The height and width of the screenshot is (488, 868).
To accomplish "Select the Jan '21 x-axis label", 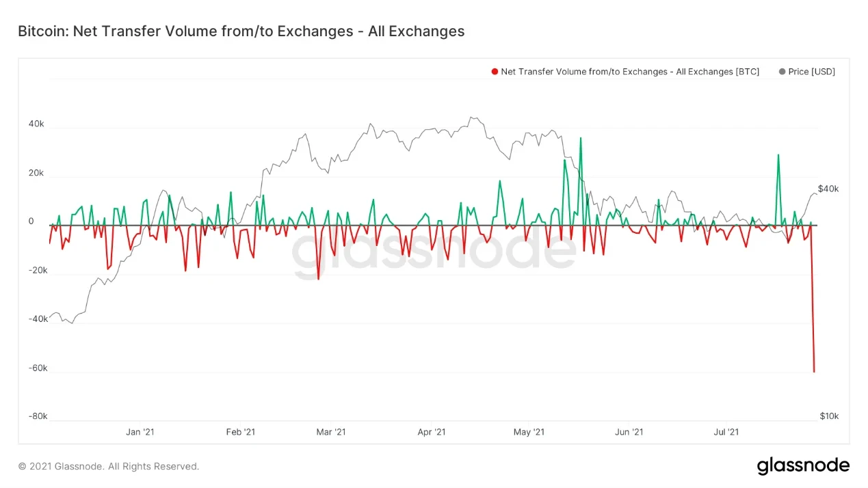I will pyautogui.click(x=140, y=432).
